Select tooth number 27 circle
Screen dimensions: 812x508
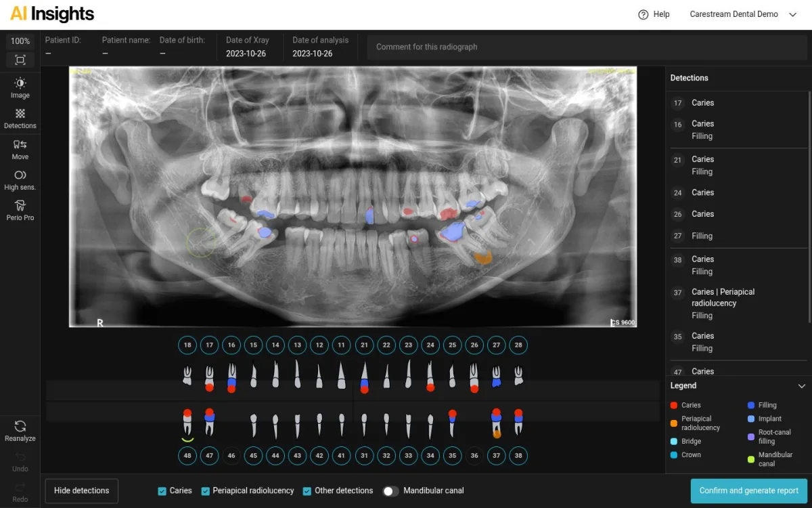[497, 345]
